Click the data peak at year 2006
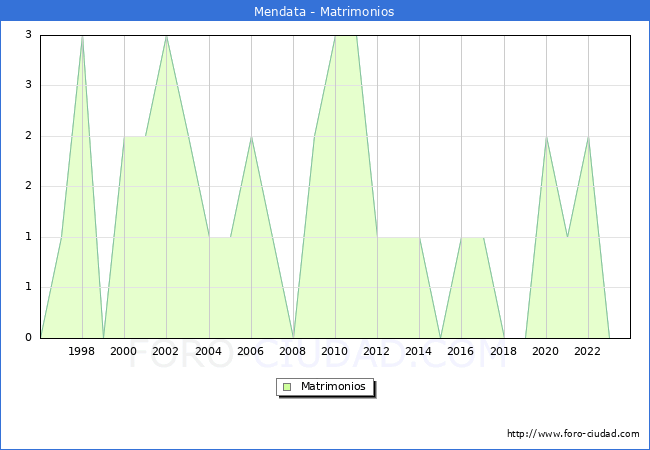Viewport: 650px width, 450px height. tap(251, 137)
